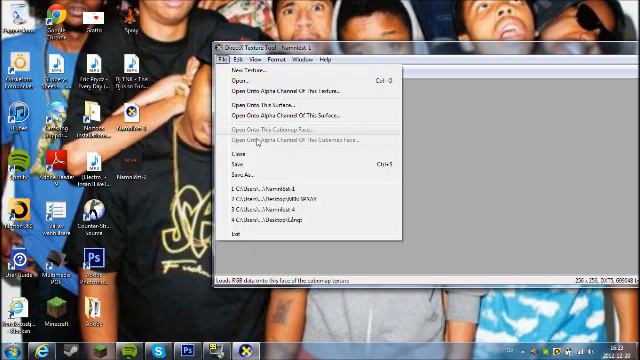Image resolution: width=640 pixels, height=360 pixels.
Task: Switch to DirectX Texture Tool taskbar button
Action: (x=246, y=351)
